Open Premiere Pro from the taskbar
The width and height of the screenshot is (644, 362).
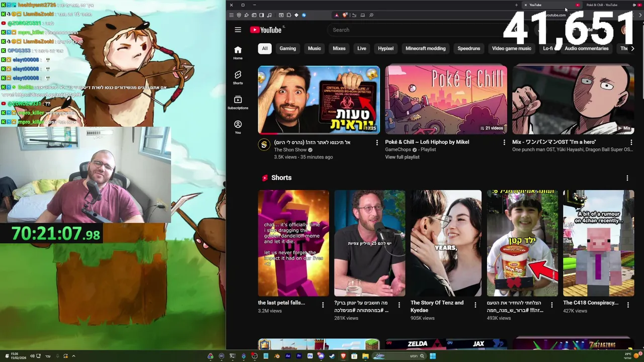(299, 356)
